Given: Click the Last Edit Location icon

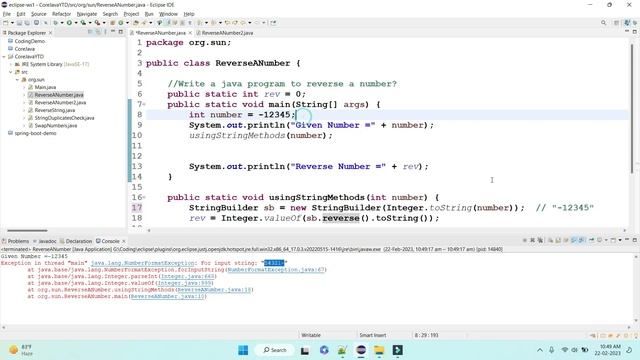Looking at the screenshot, I should click(227, 23).
